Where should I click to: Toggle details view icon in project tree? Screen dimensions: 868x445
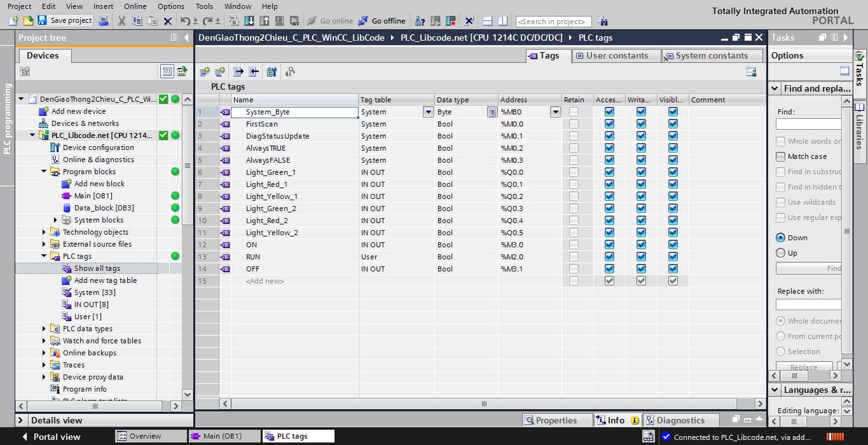click(167, 71)
